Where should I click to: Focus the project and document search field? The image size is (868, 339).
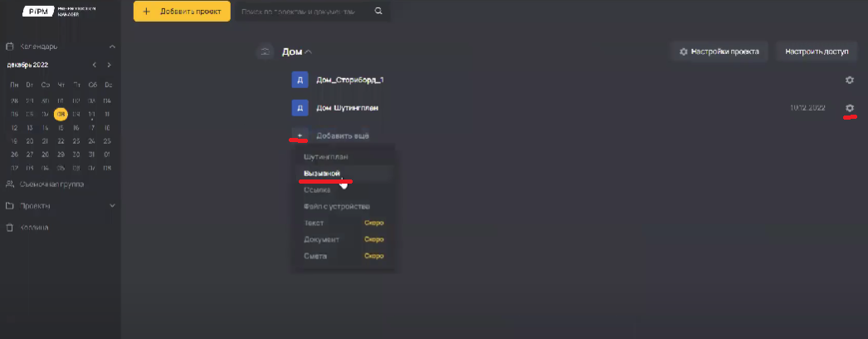pos(305,11)
